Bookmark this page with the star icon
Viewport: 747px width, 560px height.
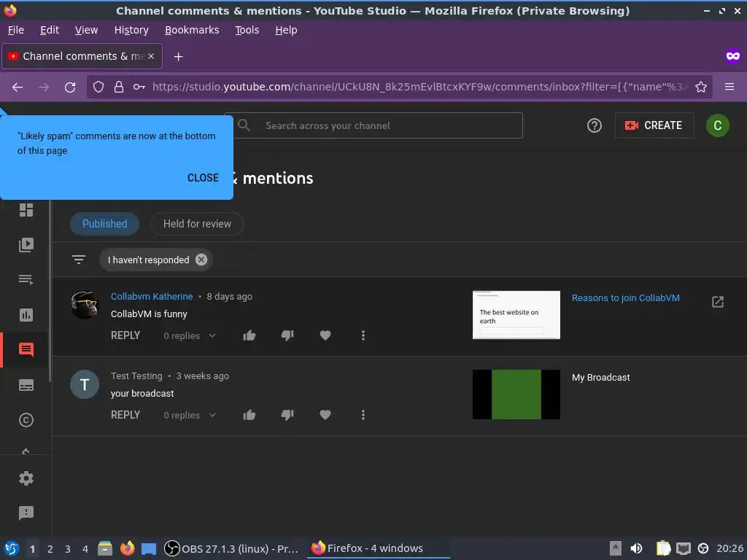[701, 87]
